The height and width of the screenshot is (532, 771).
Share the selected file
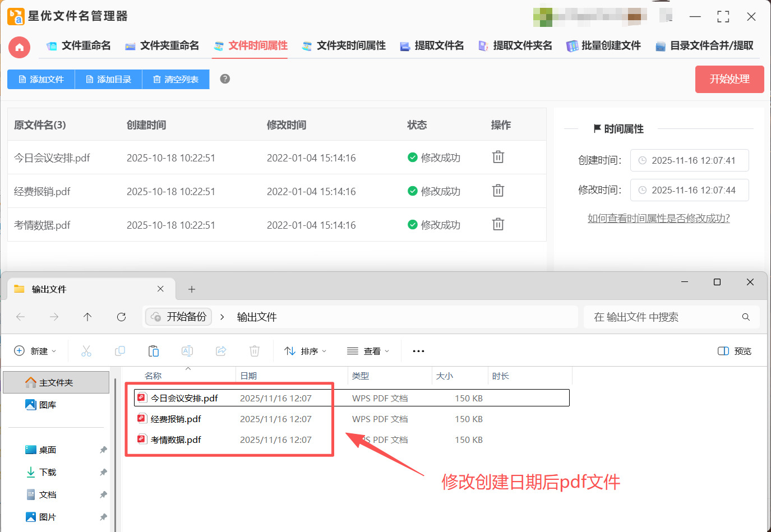pyautogui.click(x=221, y=351)
